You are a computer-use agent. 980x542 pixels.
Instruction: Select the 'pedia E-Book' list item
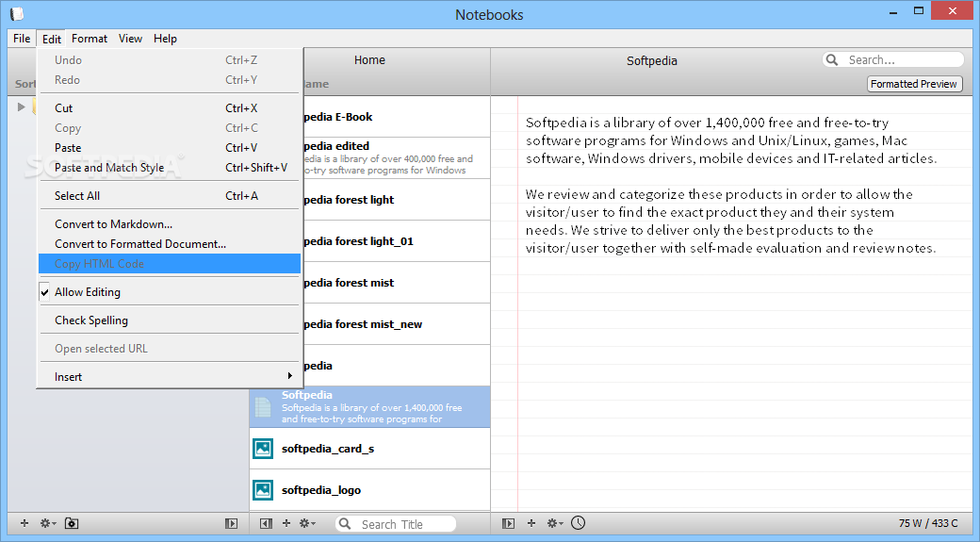click(x=397, y=117)
